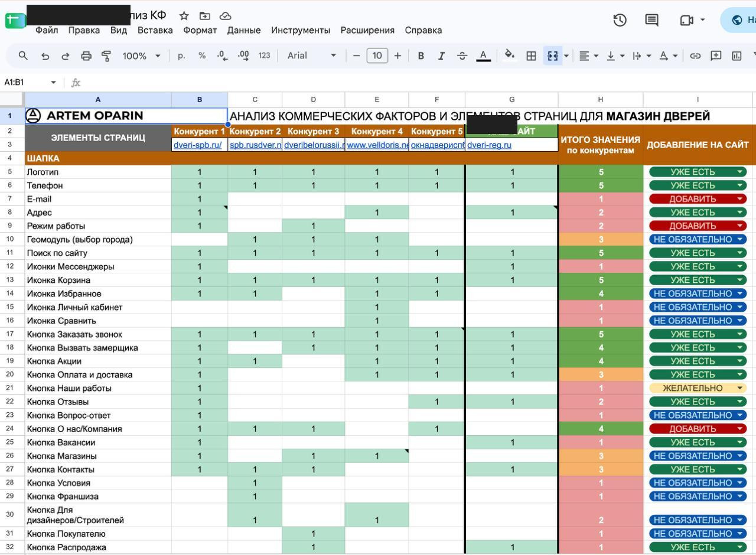Undo the last action
Image resolution: width=756 pixels, height=555 pixels.
(45, 56)
